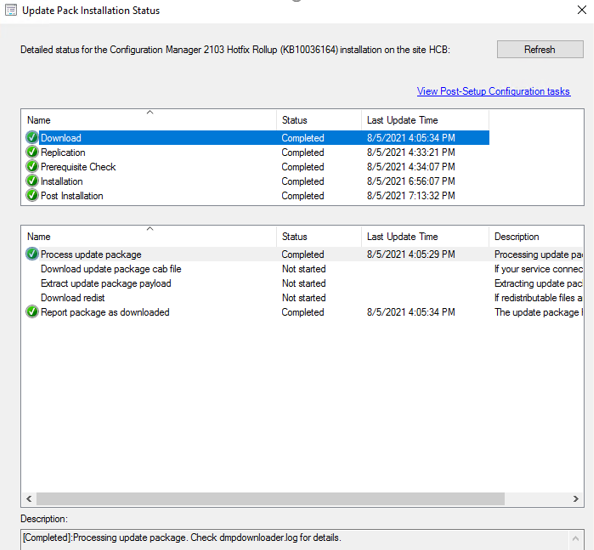594x550 pixels.
Task: Select Download update package cab file row
Action: pyautogui.click(x=304, y=269)
